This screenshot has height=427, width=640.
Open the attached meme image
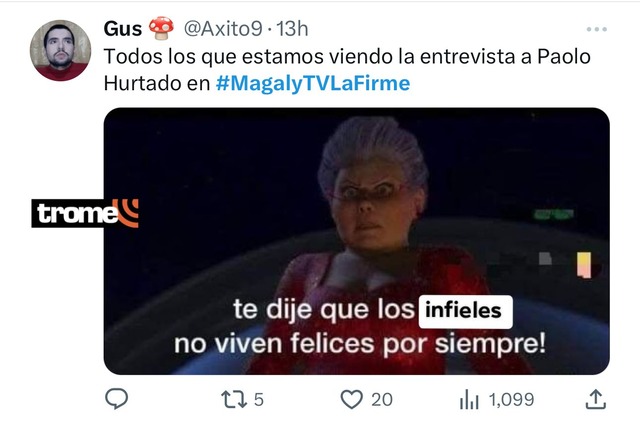pos(357,241)
